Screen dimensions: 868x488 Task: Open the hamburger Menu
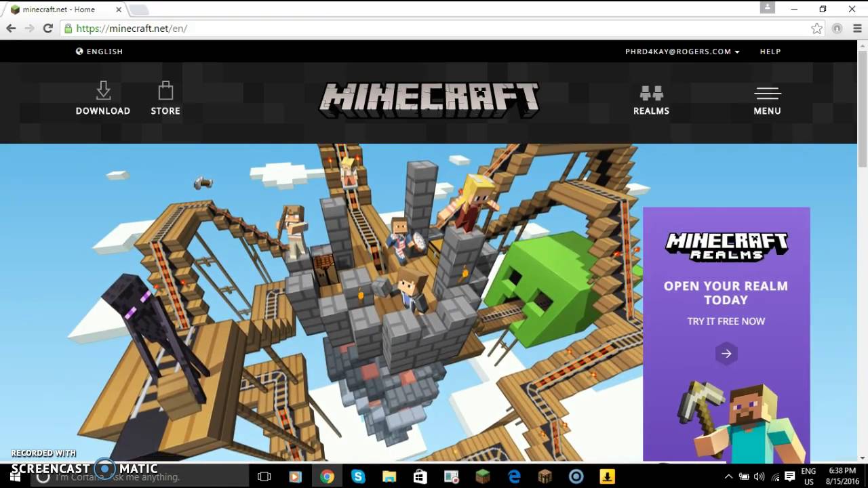(x=767, y=100)
